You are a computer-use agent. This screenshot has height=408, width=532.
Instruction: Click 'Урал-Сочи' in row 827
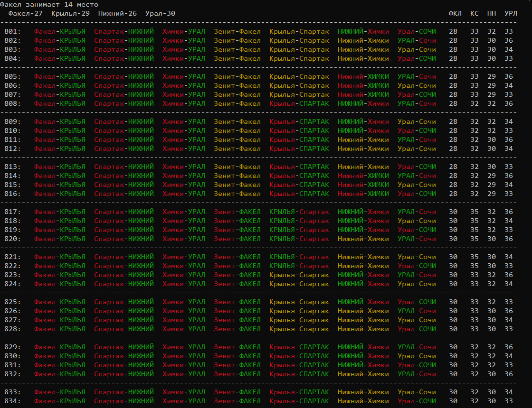(x=417, y=320)
